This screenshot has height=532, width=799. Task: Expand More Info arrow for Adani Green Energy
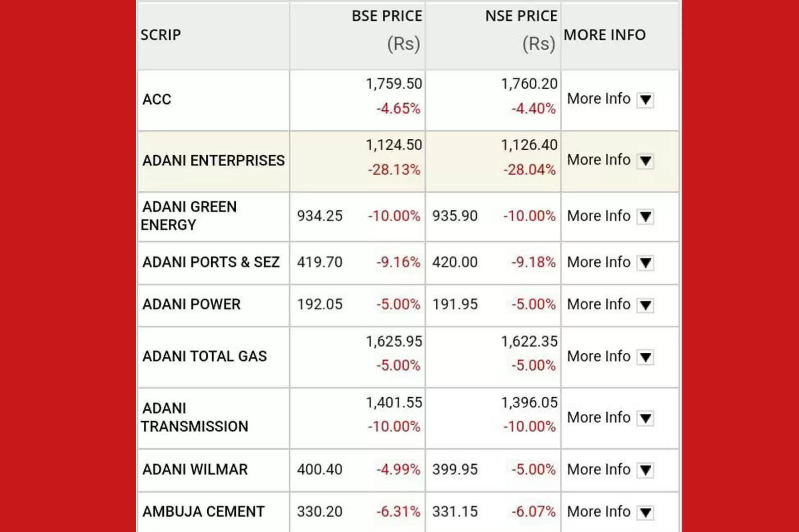tap(645, 217)
